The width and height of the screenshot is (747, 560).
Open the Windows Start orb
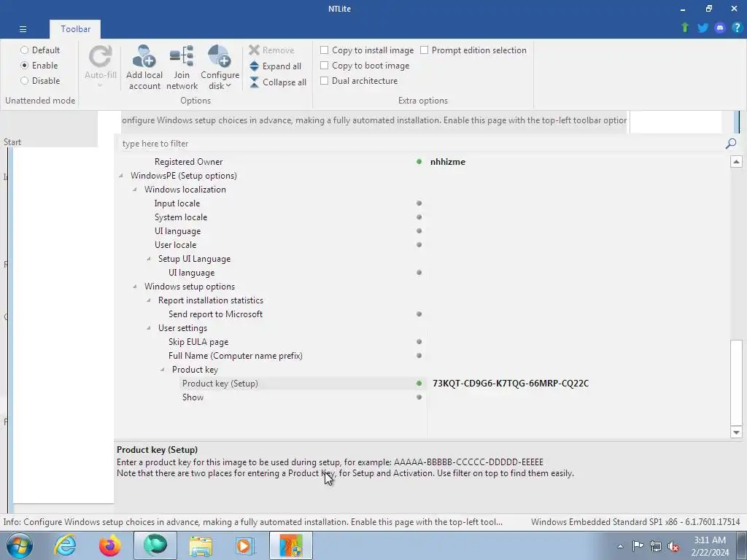click(20, 545)
